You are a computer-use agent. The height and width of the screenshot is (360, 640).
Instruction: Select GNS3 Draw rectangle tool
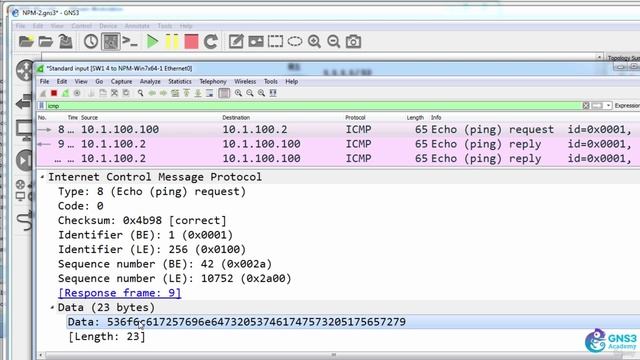tap(276, 42)
